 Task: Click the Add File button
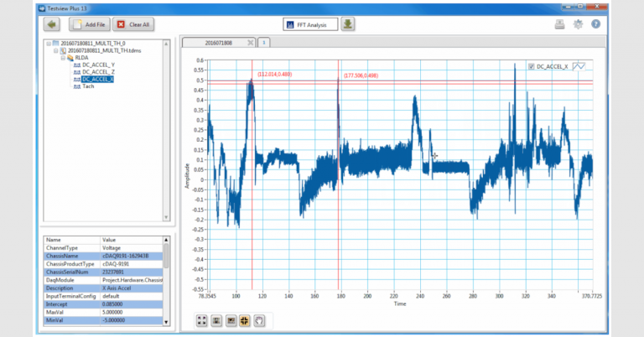[x=90, y=24]
